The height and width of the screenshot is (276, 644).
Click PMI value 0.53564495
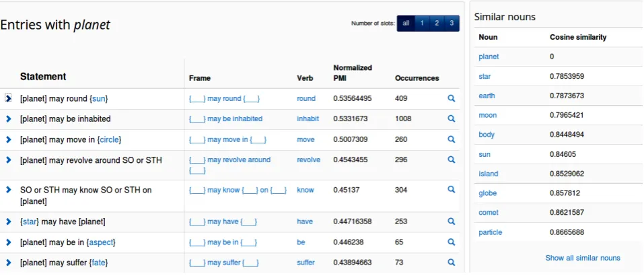tap(353, 98)
